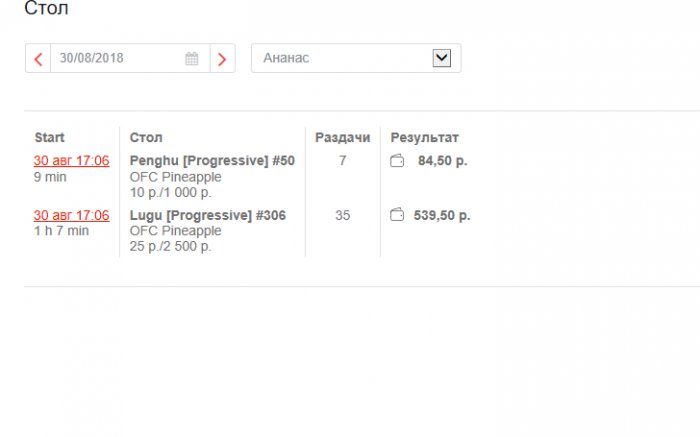This screenshot has width=700, height=437.
Task: Click the Результат column header
Action: 424,138
